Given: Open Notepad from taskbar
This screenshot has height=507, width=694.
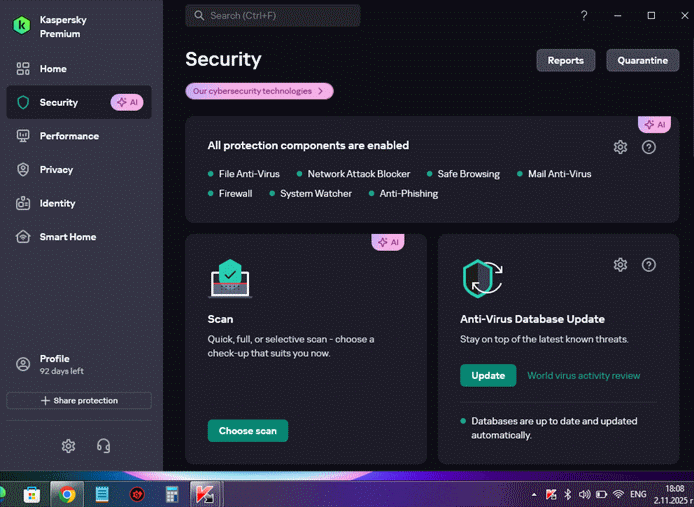Looking at the screenshot, I should 102,494.
